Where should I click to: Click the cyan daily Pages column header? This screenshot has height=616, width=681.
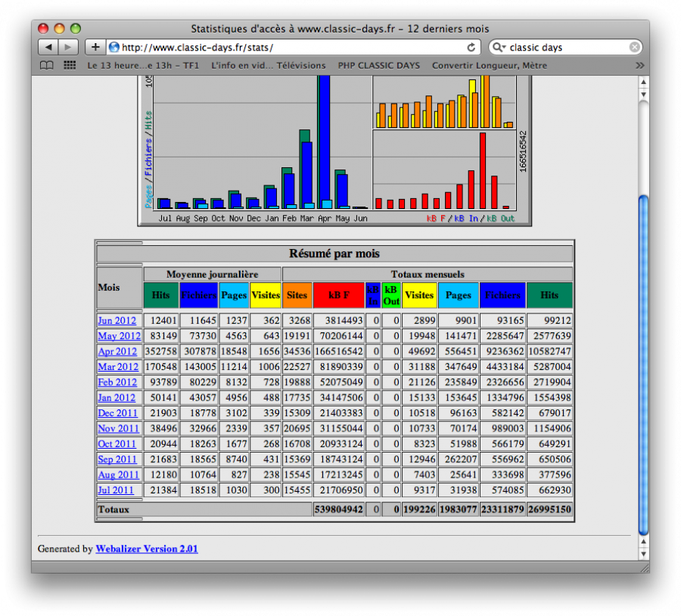pyautogui.click(x=234, y=295)
